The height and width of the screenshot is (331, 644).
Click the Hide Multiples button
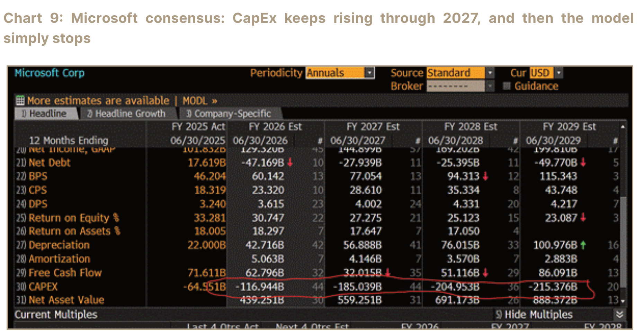tap(534, 314)
